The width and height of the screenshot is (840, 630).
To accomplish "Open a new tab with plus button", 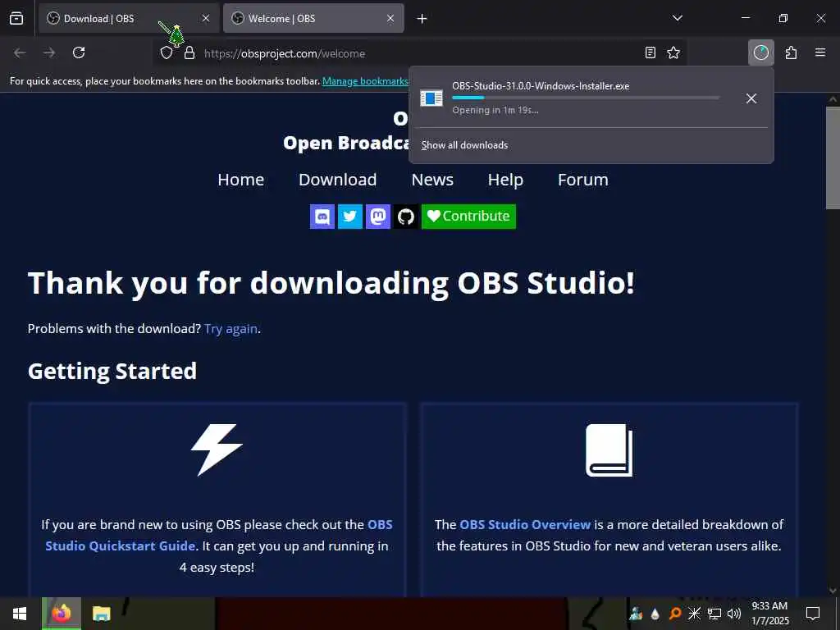I will (422, 19).
